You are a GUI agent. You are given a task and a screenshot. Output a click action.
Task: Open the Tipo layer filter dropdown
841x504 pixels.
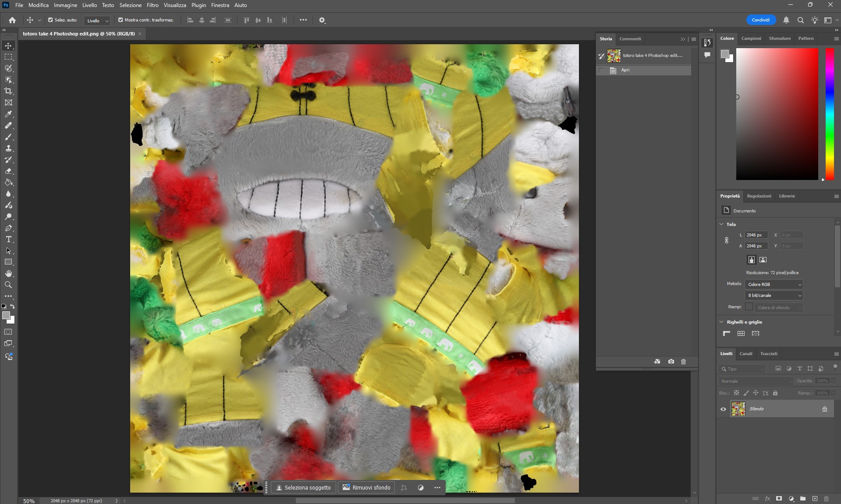pos(742,369)
